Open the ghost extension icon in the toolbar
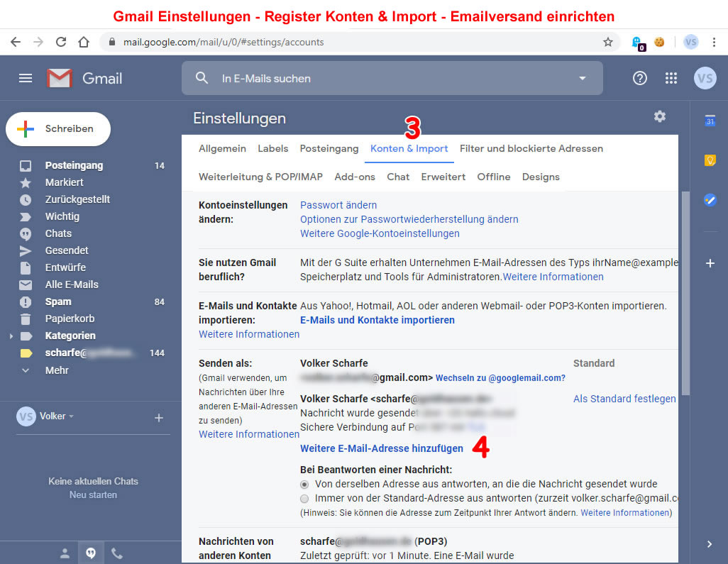The width and height of the screenshot is (728, 564). (x=638, y=43)
